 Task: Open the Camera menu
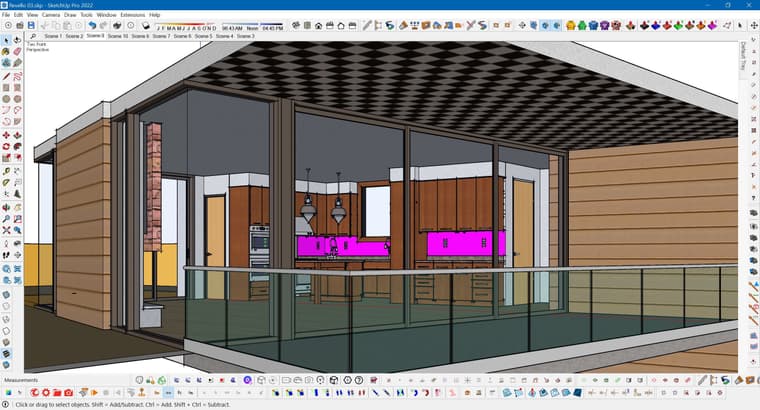tap(49, 15)
